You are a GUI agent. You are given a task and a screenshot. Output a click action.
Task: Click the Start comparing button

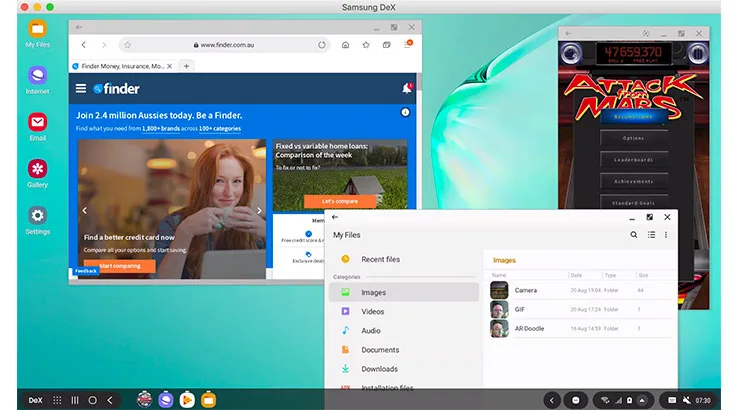click(x=119, y=266)
